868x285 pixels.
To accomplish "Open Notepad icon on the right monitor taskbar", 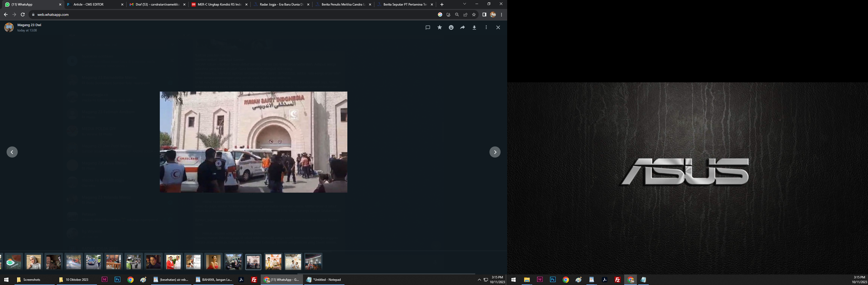I will [643, 280].
